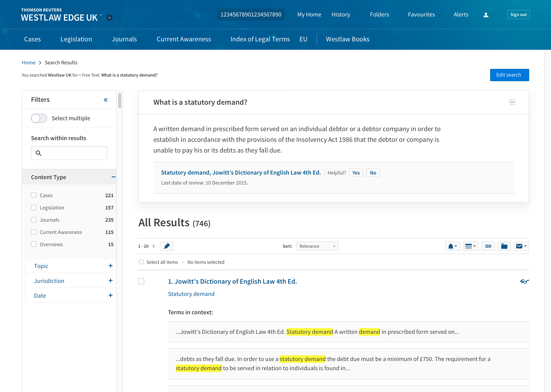
Task: Check the Legislation content type filter
Action: click(x=34, y=208)
